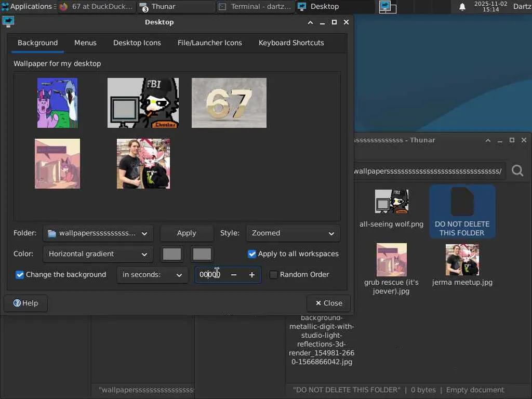Open the workspace switcher icon in panel

point(388,7)
